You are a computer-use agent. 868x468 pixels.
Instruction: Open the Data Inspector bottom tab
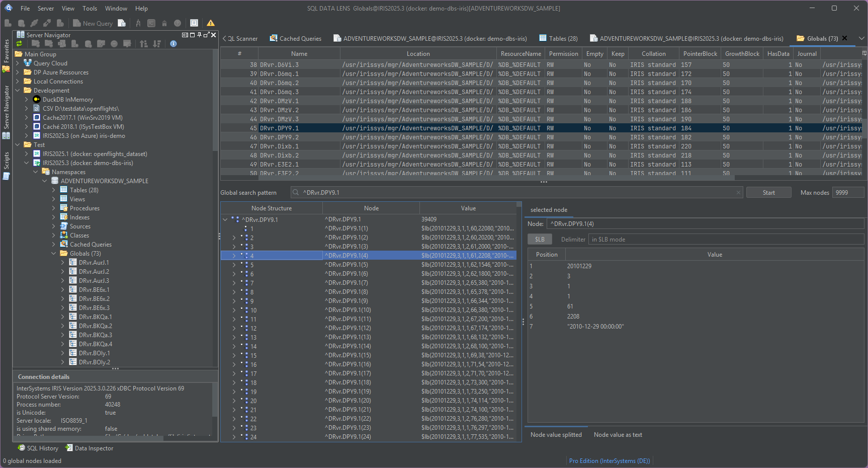(x=90, y=448)
